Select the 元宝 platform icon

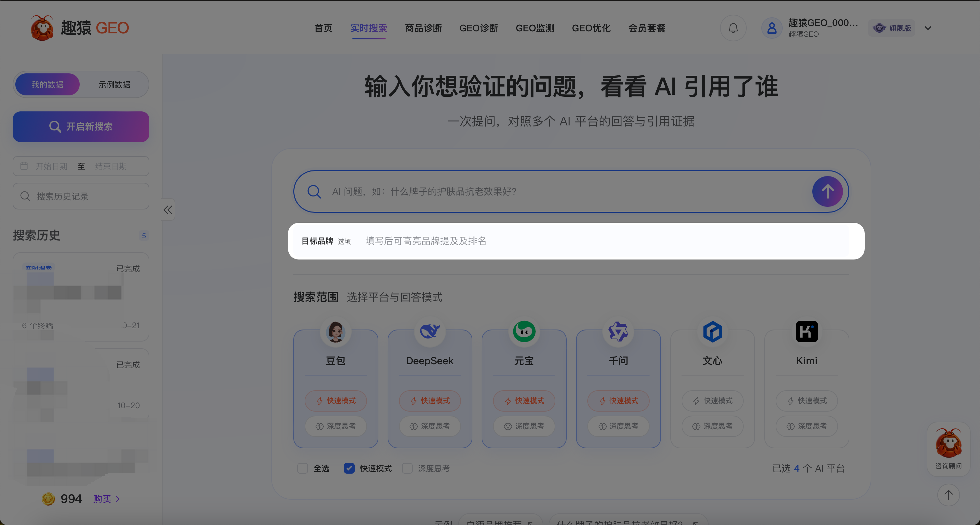(524, 332)
